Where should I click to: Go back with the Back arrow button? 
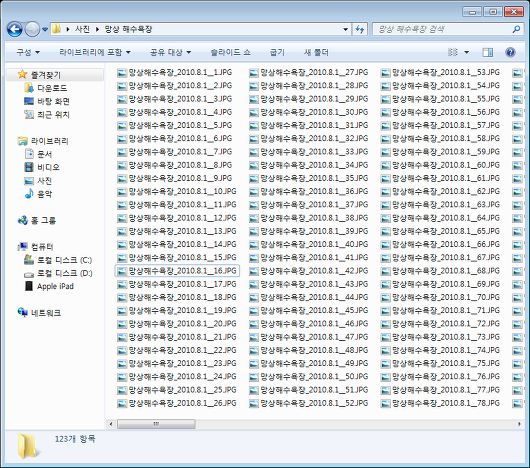pos(15,29)
